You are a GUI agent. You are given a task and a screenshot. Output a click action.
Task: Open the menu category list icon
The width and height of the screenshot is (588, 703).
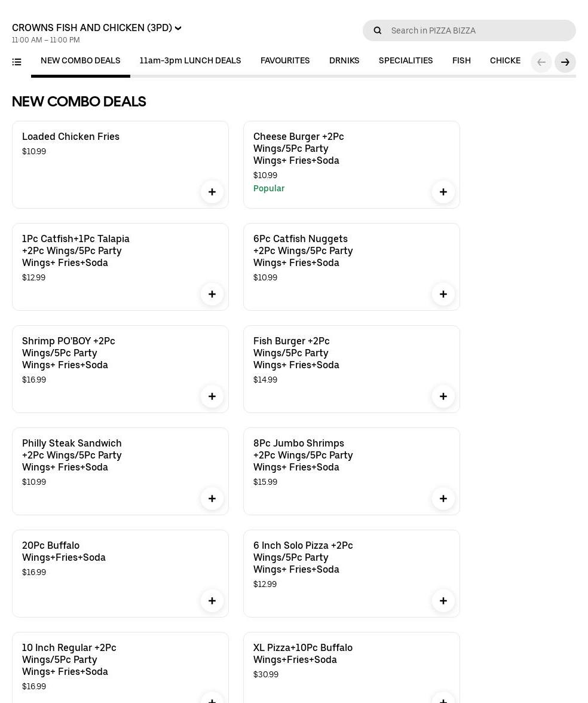click(x=17, y=62)
